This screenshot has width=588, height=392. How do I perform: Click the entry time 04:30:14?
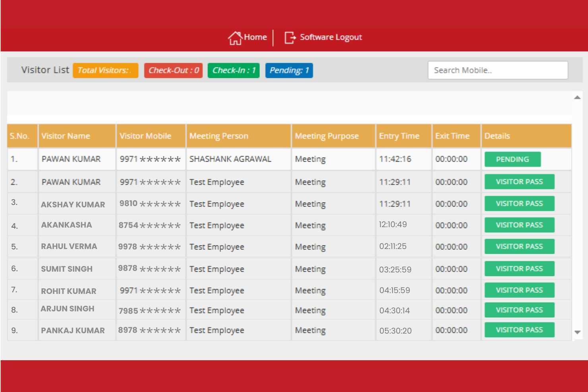coord(395,311)
